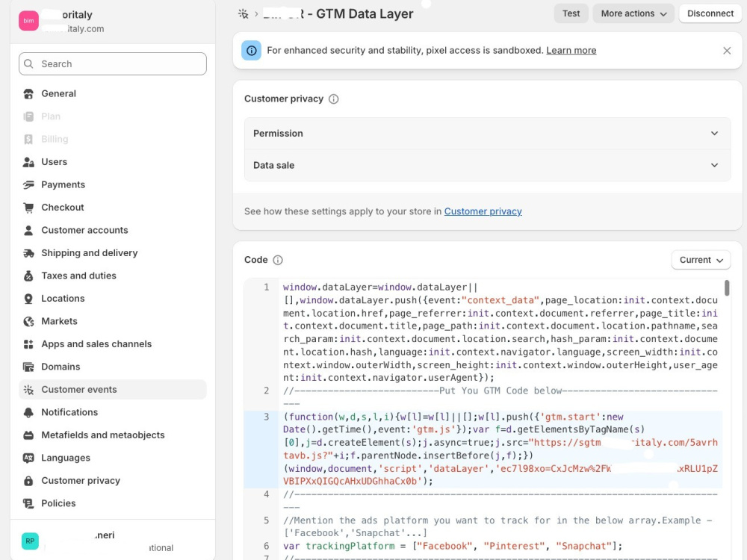Open Users settings
Screen dimensions: 747x560
click(x=113, y=162)
